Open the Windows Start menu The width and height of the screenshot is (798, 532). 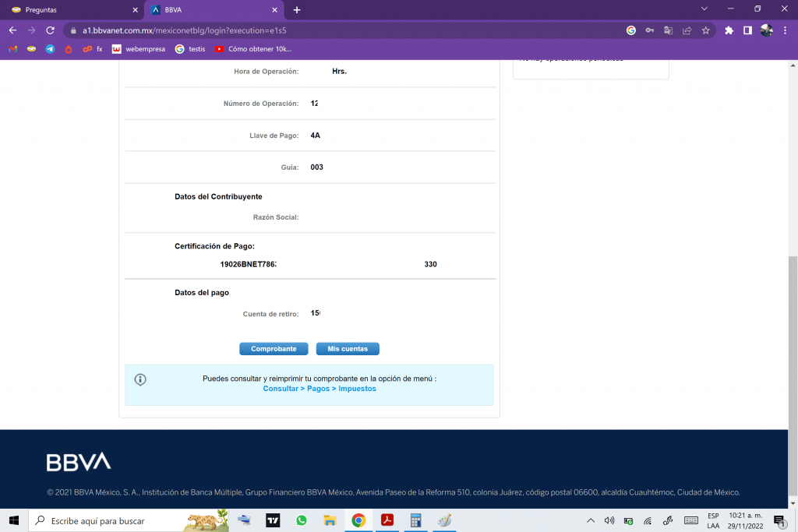click(14, 520)
